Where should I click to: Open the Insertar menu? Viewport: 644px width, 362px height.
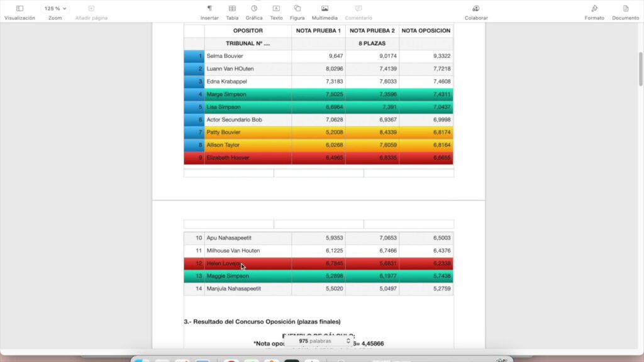coord(209,13)
